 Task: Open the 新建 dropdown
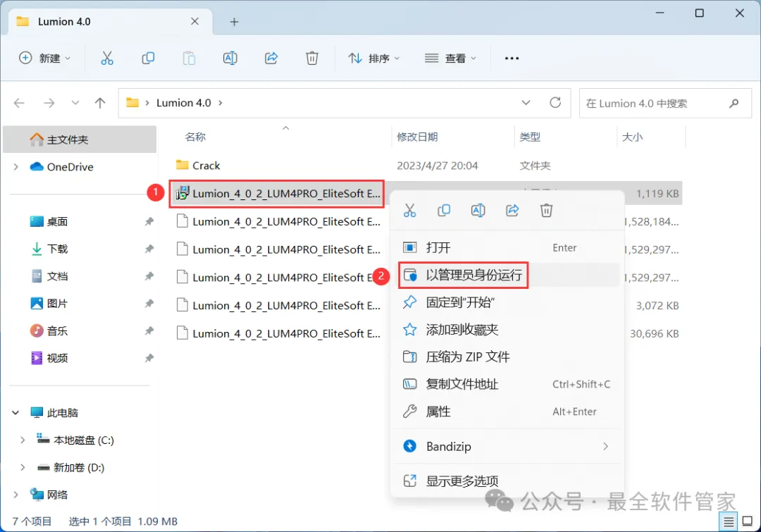coord(44,58)
